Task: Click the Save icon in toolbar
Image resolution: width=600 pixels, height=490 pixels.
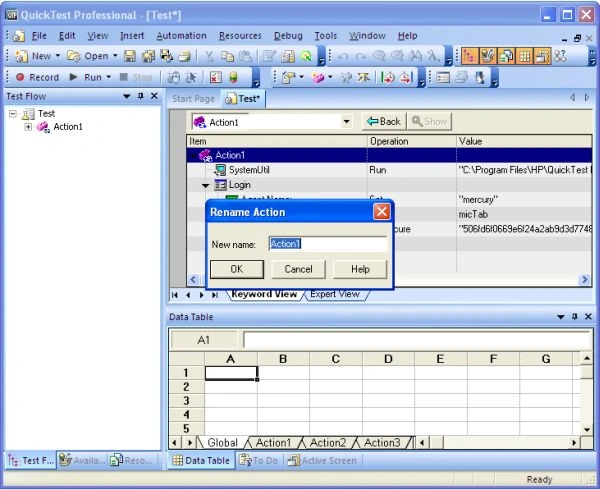Action: point(130,56)
